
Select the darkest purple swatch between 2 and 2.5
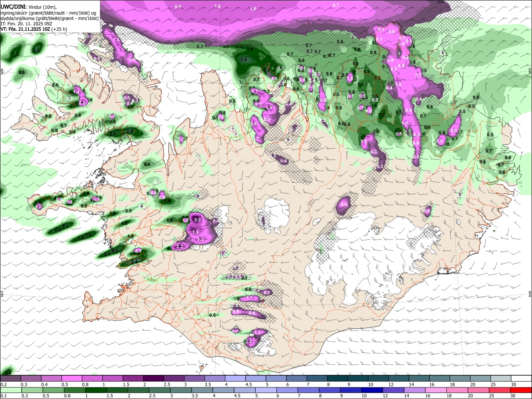(x=153, y=379)
